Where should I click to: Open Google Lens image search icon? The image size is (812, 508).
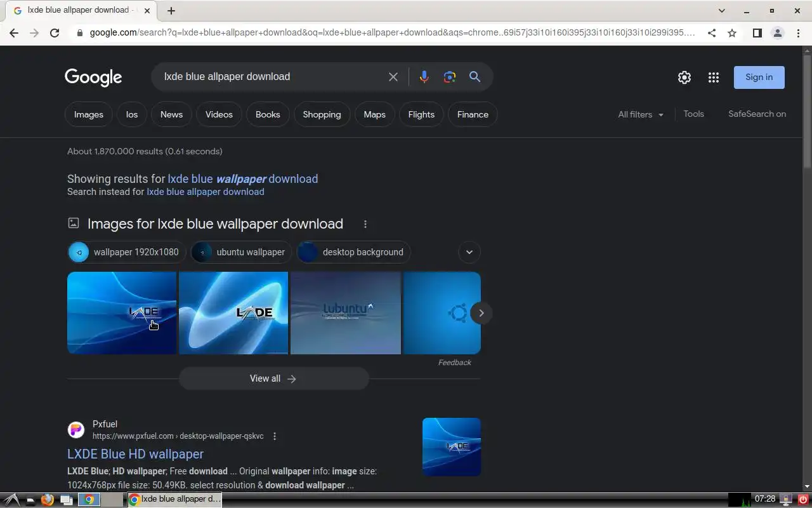450,77
